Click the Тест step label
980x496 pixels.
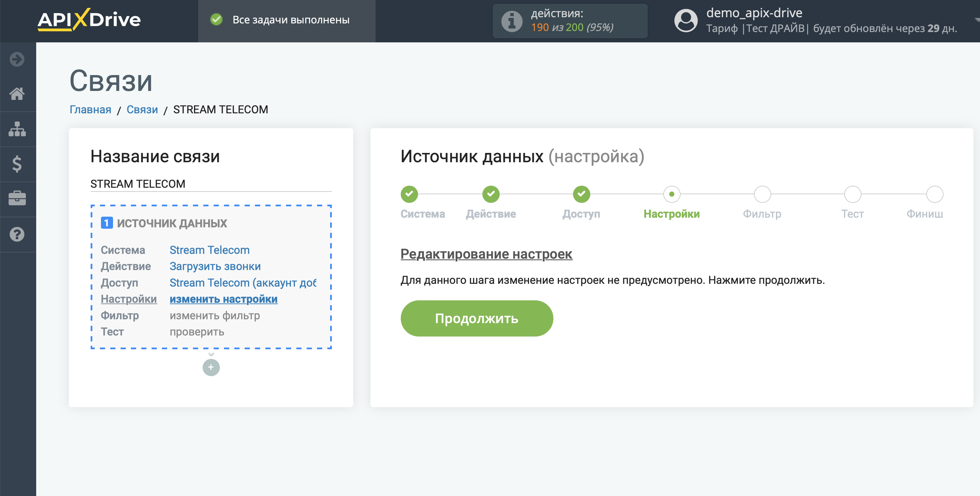pos(853,214)
